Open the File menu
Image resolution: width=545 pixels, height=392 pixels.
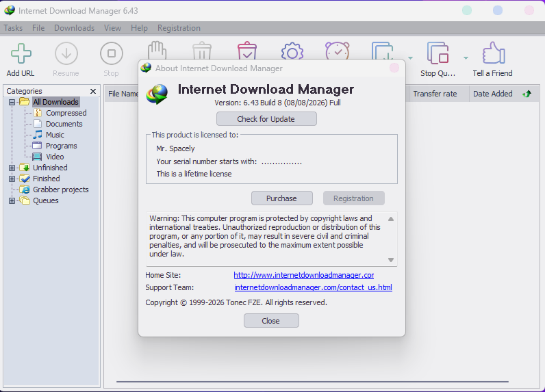(38, 28)
